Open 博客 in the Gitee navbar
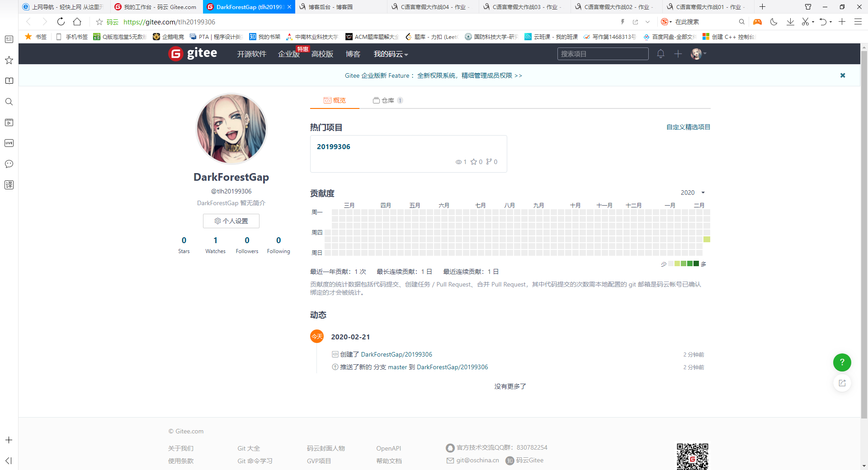Viewport: 868px width, 470px height. coord(353,54)
